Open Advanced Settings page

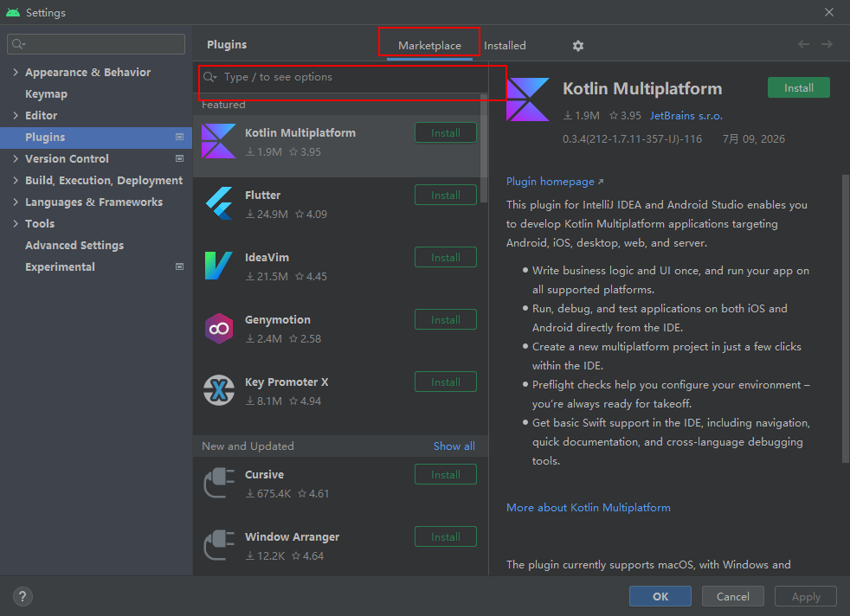tap(74, 246)
